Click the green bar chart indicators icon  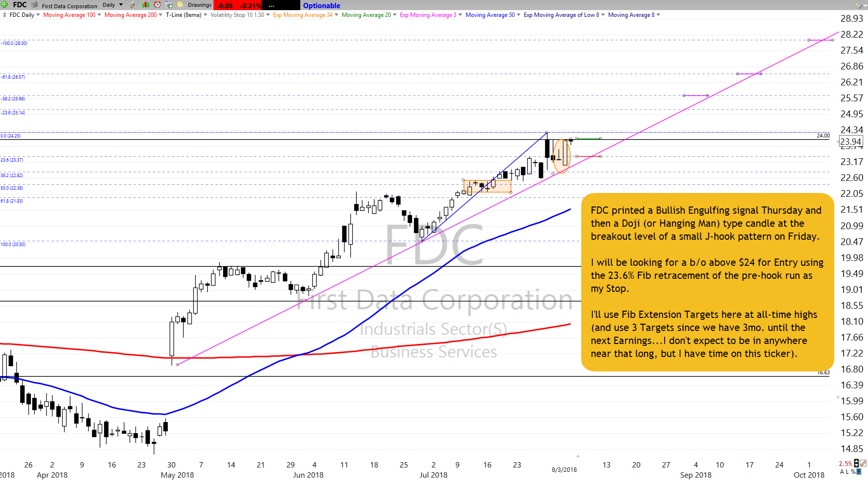pyautogui.click(x=146, y=5)
